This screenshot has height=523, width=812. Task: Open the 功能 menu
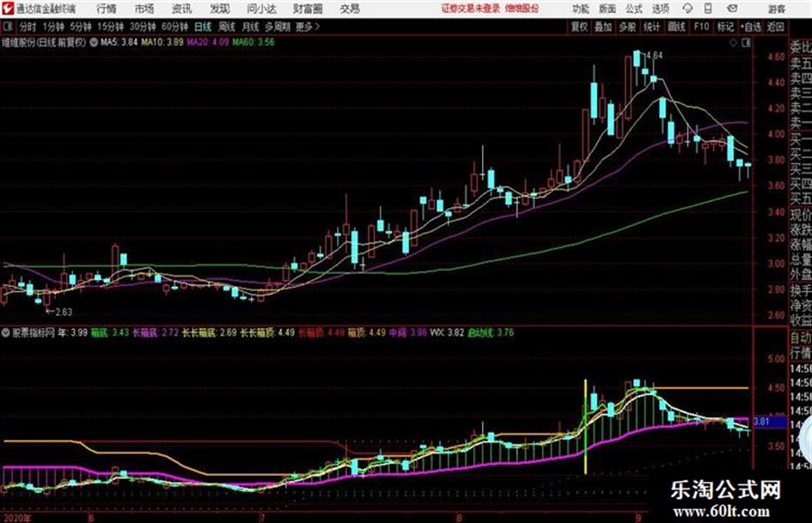click(x=581, y=9)
